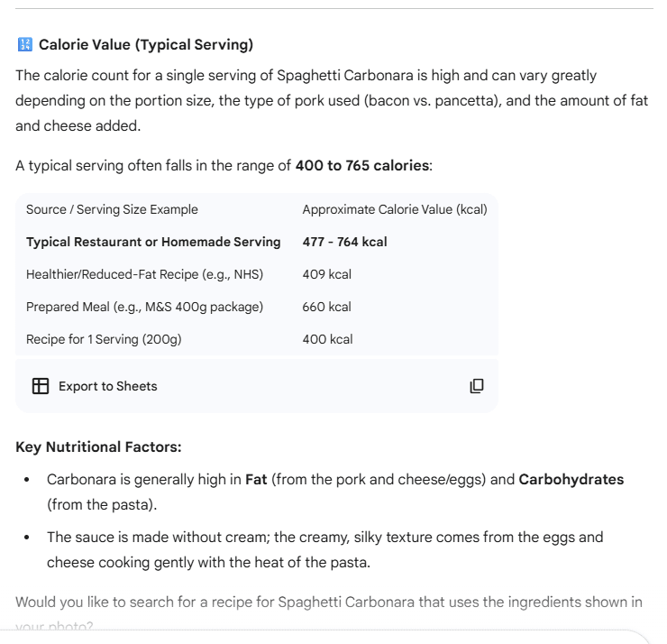Screen dimensions: 667x644
Task: Click the 'Calorie Value (Typical Serving)' heading text
Action: [x=146, y=45]
